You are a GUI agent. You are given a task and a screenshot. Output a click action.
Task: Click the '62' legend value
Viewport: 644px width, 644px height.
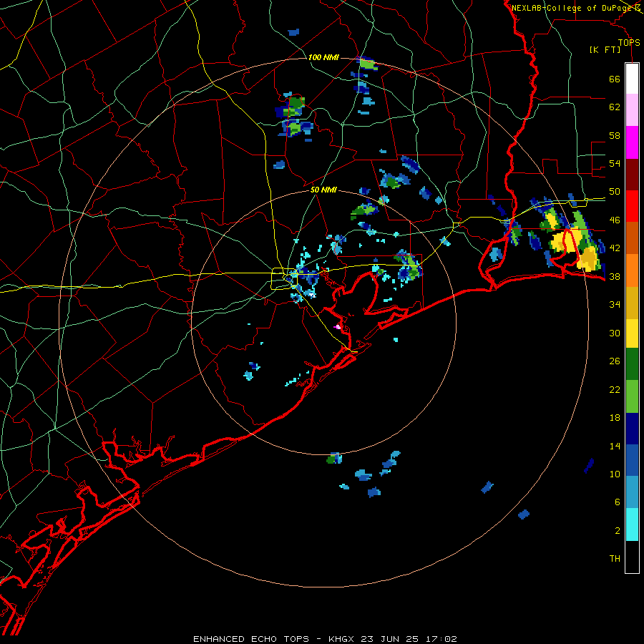pos(615,107)
